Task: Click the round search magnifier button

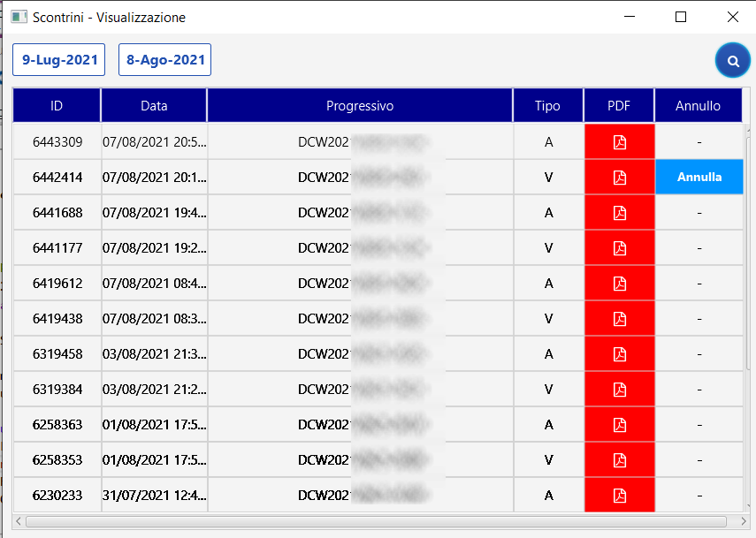Action: [x=733, y=61]
